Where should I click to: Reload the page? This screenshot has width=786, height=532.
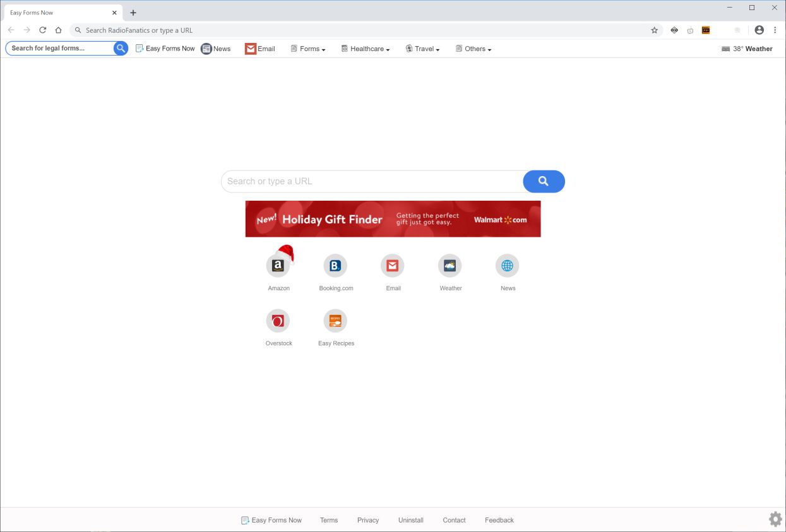coord(42,30)
